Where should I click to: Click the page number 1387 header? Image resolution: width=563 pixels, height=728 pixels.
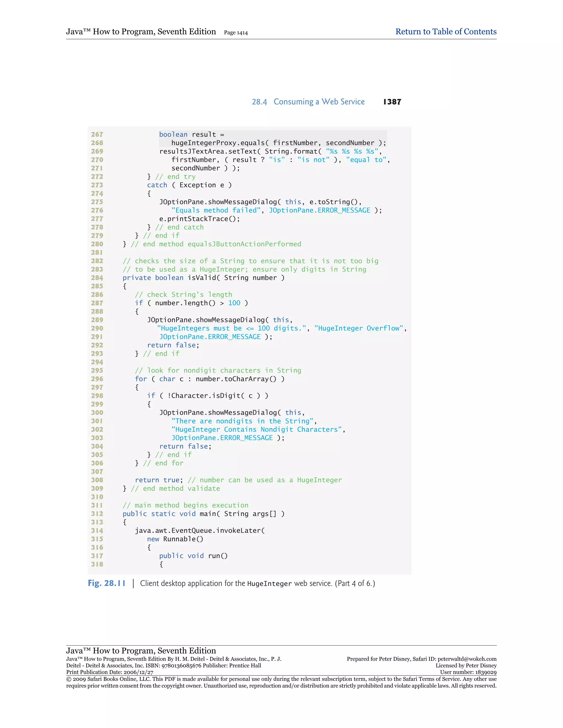[x=392, y=102]
